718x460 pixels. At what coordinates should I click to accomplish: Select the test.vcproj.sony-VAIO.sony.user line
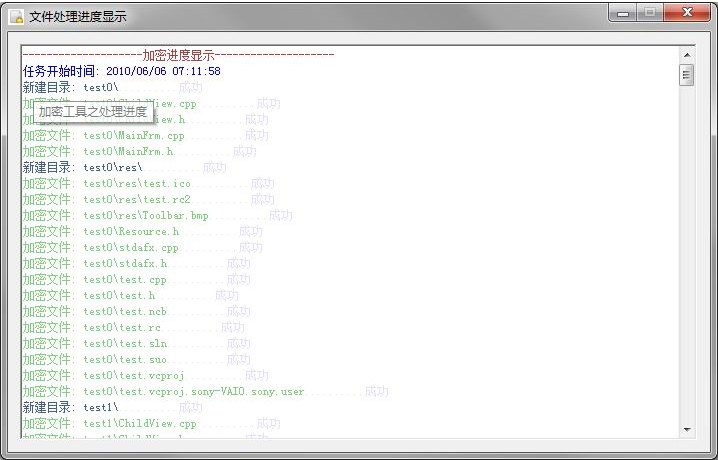pos(206,392)
